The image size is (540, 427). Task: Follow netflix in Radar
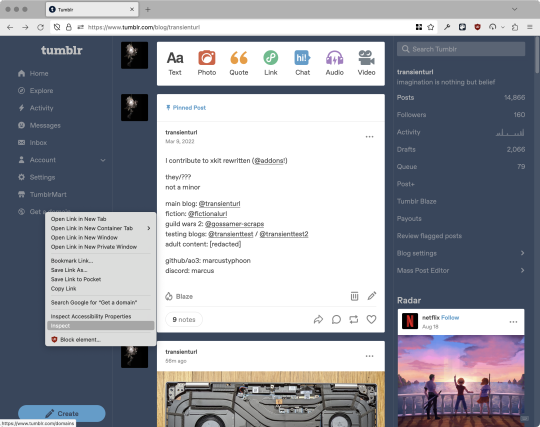point(450,317)
